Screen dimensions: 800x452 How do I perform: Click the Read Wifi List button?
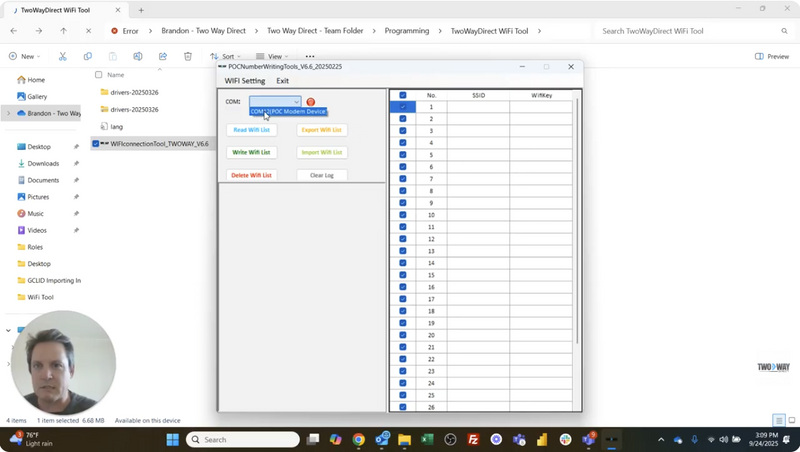251,129
